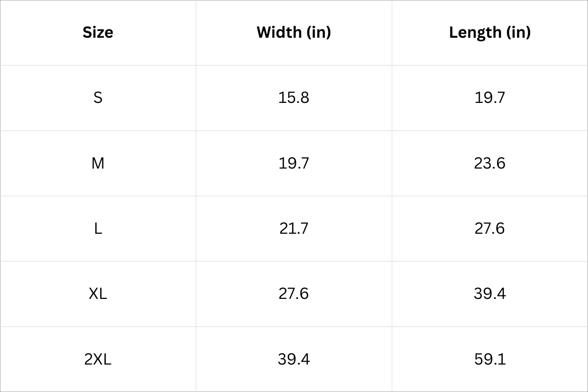Select the 15.8 cell in first data row
The width and height of the screenshot is (588, 392).
294,98
